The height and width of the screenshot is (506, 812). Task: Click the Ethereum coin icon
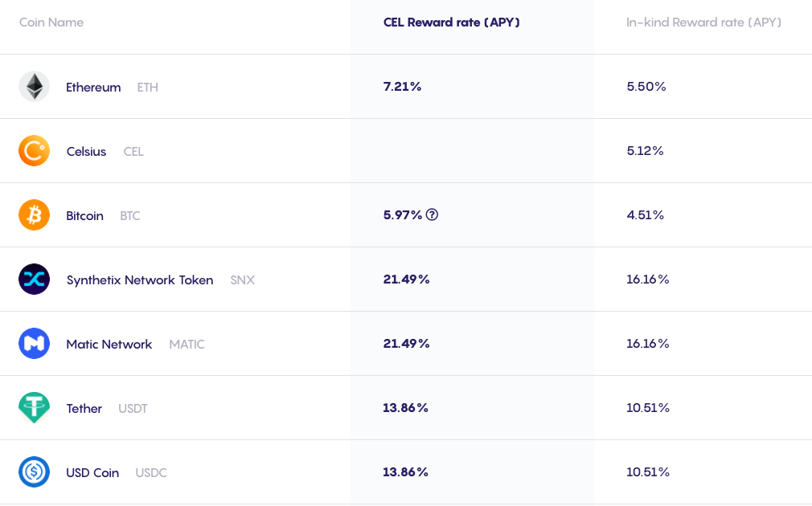[x=35, y=87]
